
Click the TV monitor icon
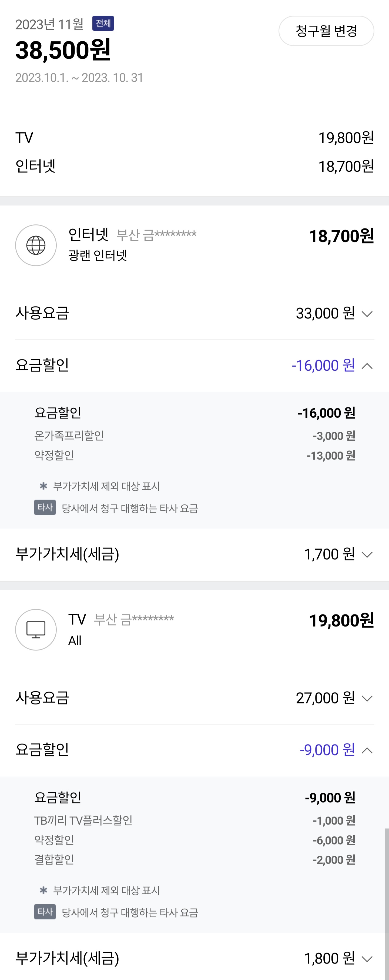(x=36, y=630)
